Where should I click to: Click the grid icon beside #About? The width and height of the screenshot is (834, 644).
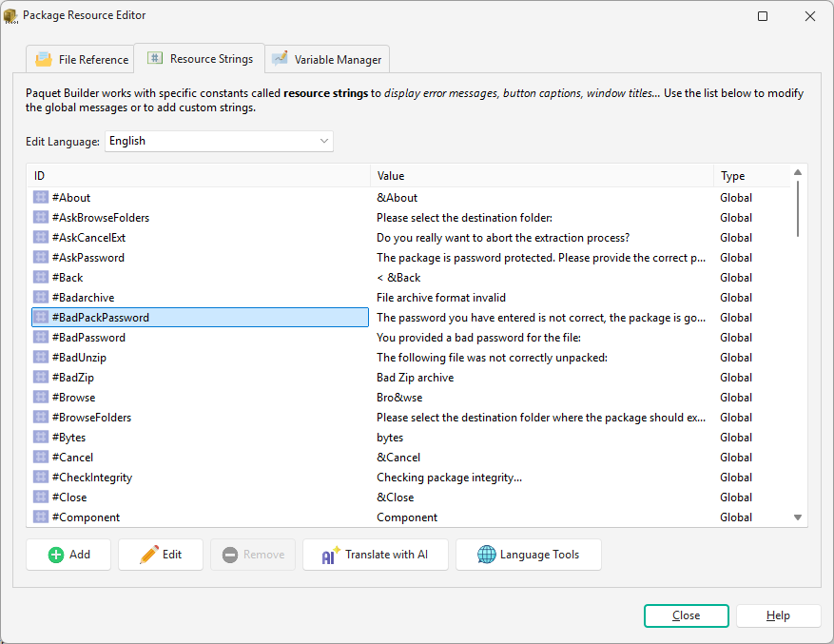[x=39, y=197]
